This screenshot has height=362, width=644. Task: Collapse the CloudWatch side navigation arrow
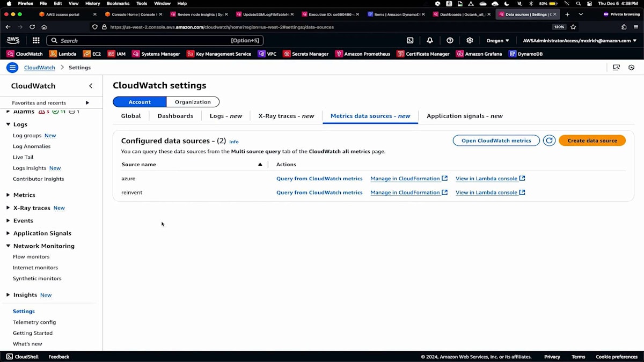click(91, 86)
